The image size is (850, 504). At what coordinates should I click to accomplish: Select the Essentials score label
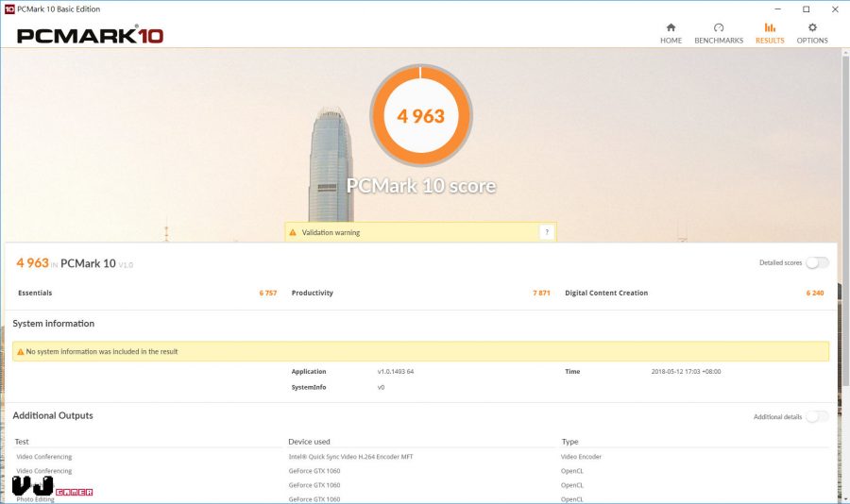coord(35,293)
